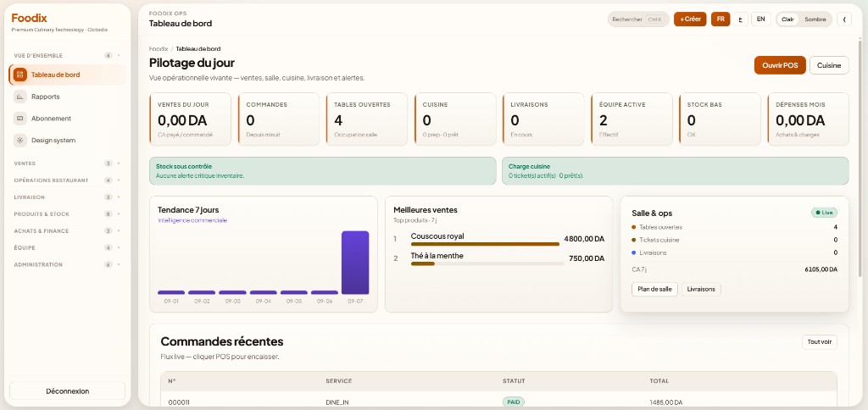Image resolution: width=868 pixels, height=410 pixels.
Task: Click the 09-01 bar in trend chart
Action: tap(171, 292)
